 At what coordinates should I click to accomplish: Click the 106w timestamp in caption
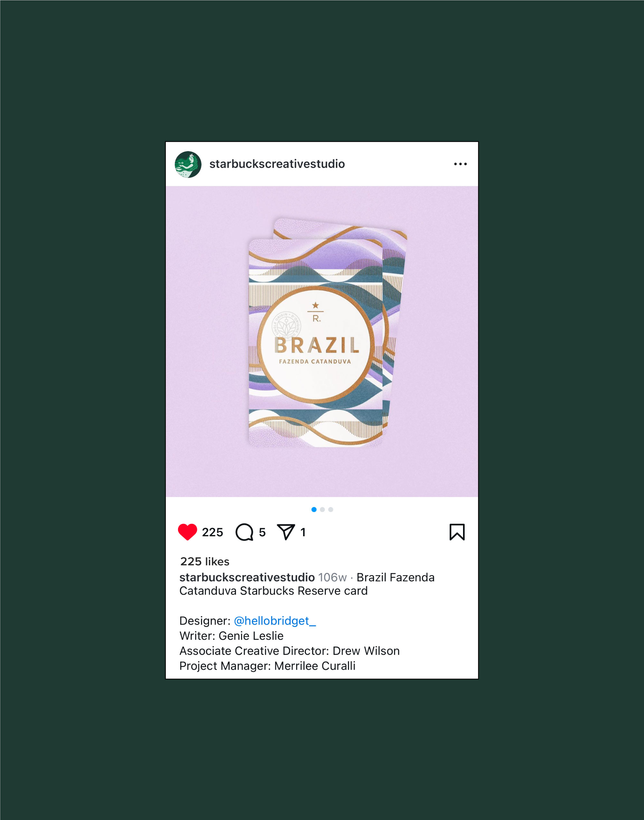[x=332, y=577]
